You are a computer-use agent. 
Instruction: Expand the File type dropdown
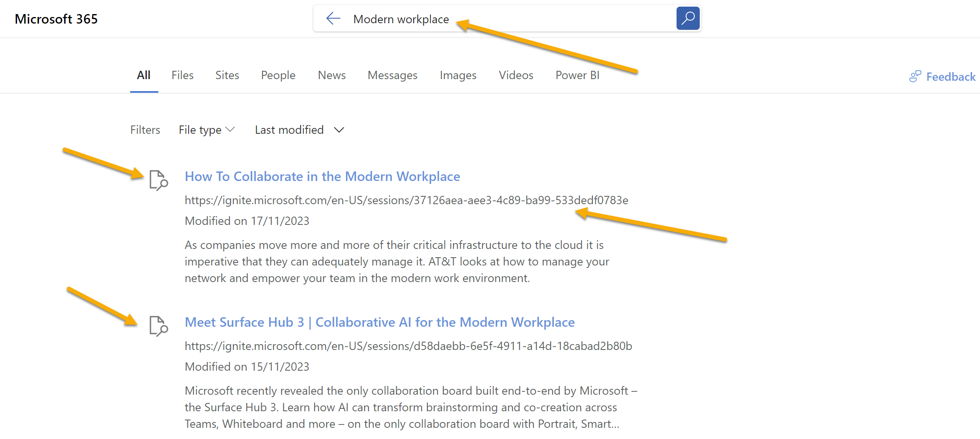click(206, 130)
